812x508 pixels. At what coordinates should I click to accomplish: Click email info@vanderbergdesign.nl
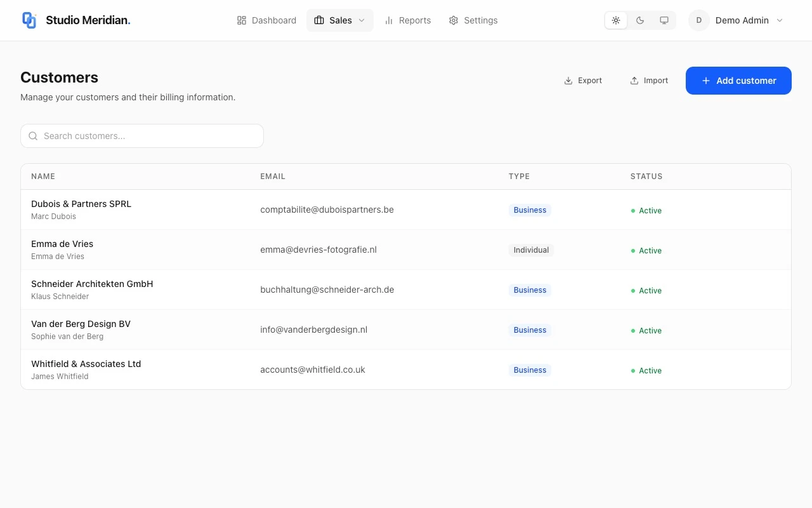click(314, 330)
